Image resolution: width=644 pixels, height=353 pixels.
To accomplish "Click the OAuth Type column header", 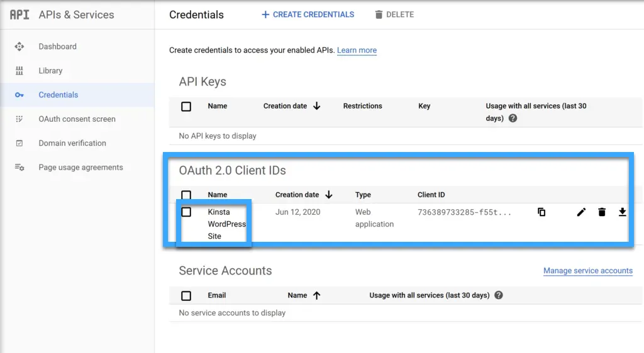I will point(363,195).
